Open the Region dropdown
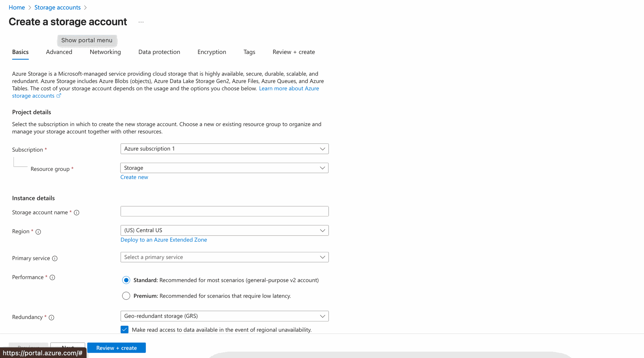Screen dimensions: 644x358 pos(224,231)
